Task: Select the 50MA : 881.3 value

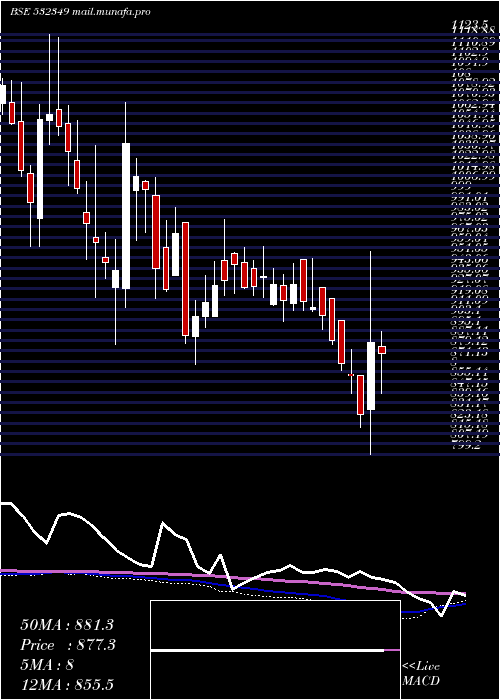Action: pyautogui.click(x=67, y=625)
